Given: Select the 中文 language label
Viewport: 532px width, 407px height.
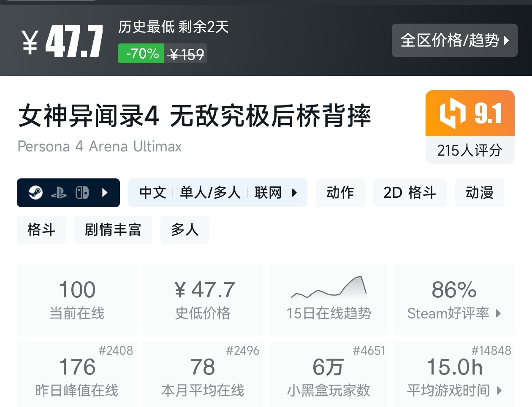Looking at the screenshot, I should coord(152,193).
